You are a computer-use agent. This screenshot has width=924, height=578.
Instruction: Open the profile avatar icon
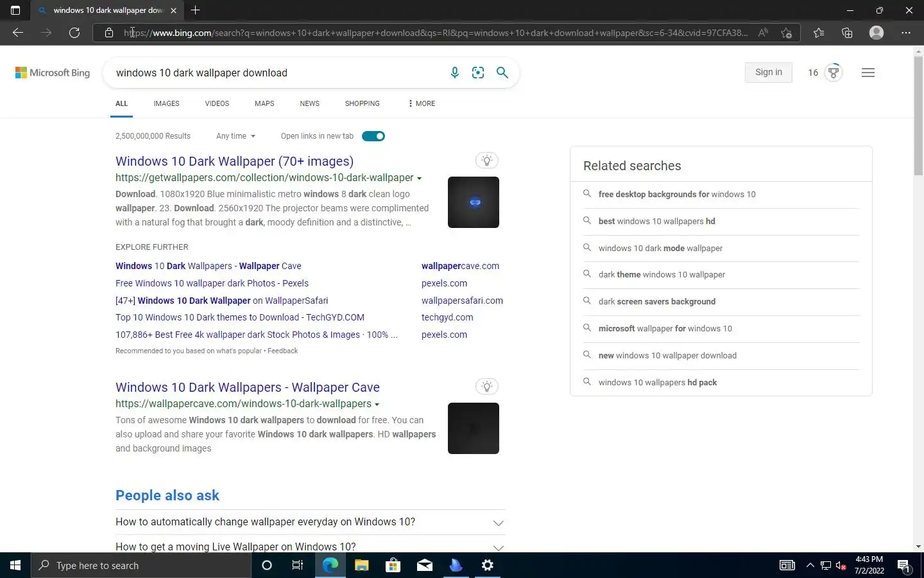point(877,33)
